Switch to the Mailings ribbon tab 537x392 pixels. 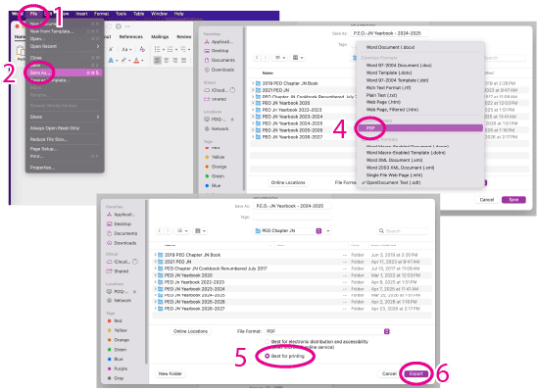click(160, 36)
